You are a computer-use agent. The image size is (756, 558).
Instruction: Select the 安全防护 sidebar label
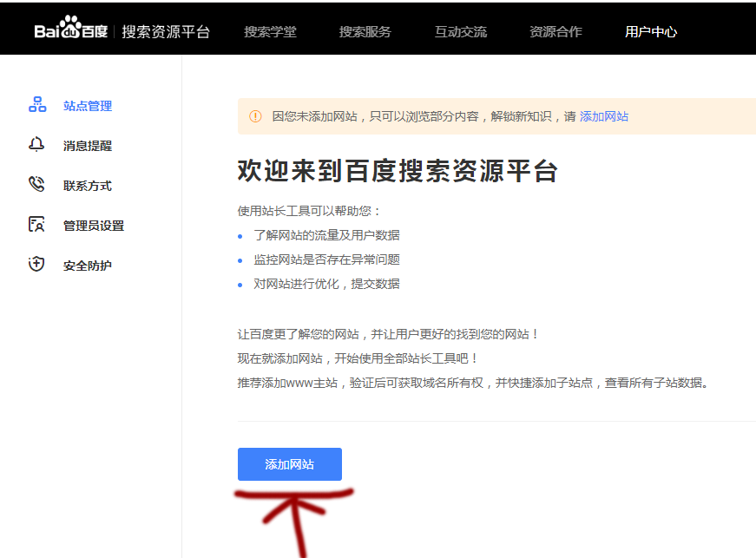click(x=88, y=266)
